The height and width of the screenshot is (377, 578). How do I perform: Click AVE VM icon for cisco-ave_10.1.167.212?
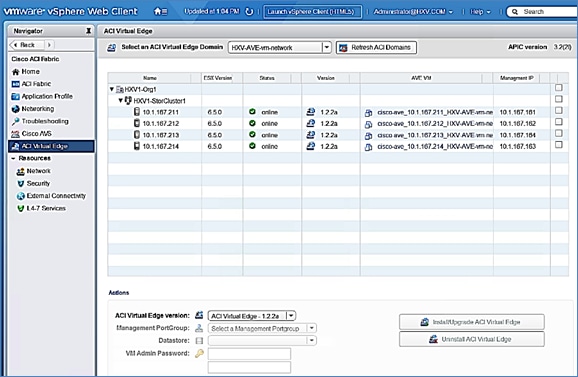tap(368, 124)
